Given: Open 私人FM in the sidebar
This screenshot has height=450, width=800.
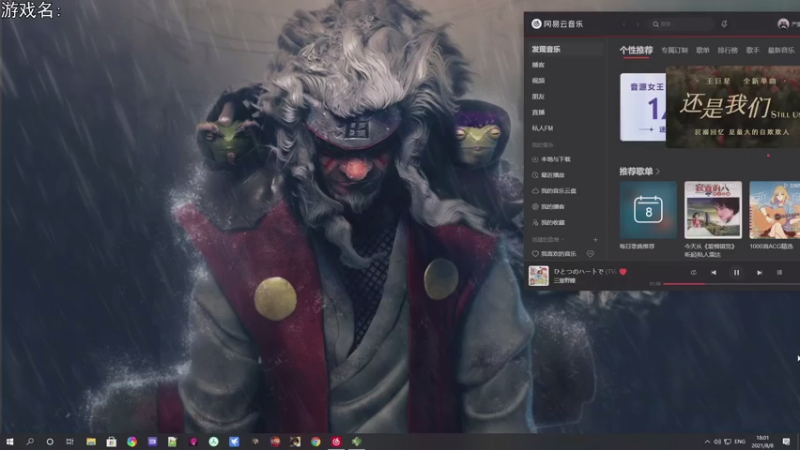Looking at the screenshot, I should [x=542, y=128].
